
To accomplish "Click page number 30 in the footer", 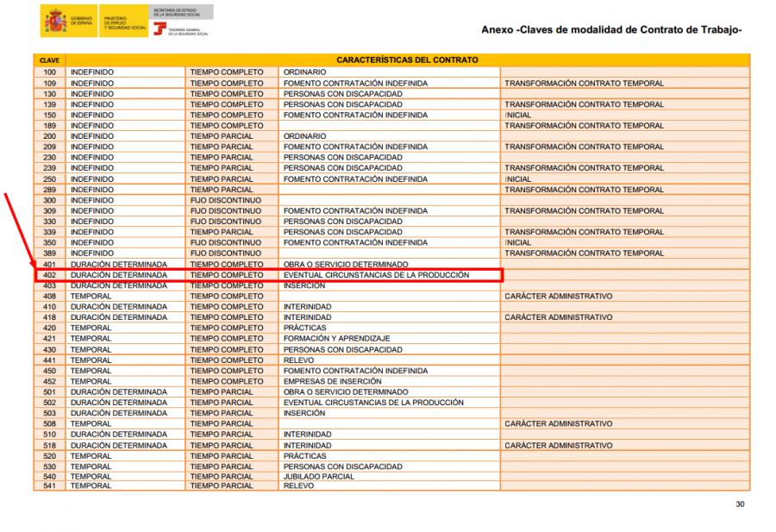I will 739,504.
